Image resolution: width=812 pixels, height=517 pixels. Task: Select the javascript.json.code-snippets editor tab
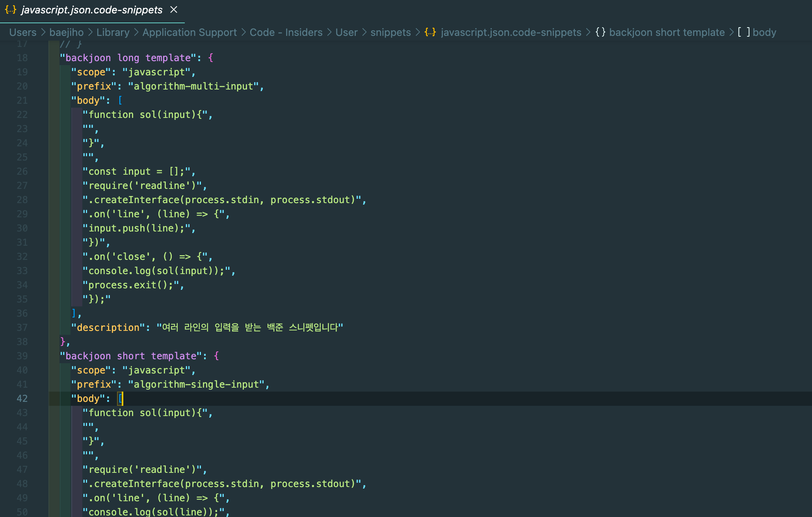tap(91, 10)
